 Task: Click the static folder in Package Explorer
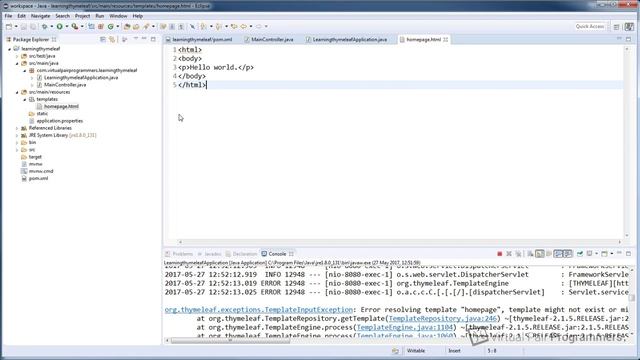click(x=42, y=114)
